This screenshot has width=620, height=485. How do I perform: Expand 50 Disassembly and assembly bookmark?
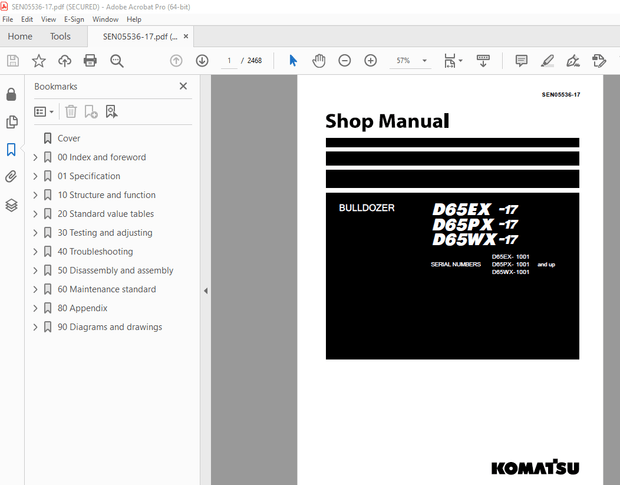[35, 270]
